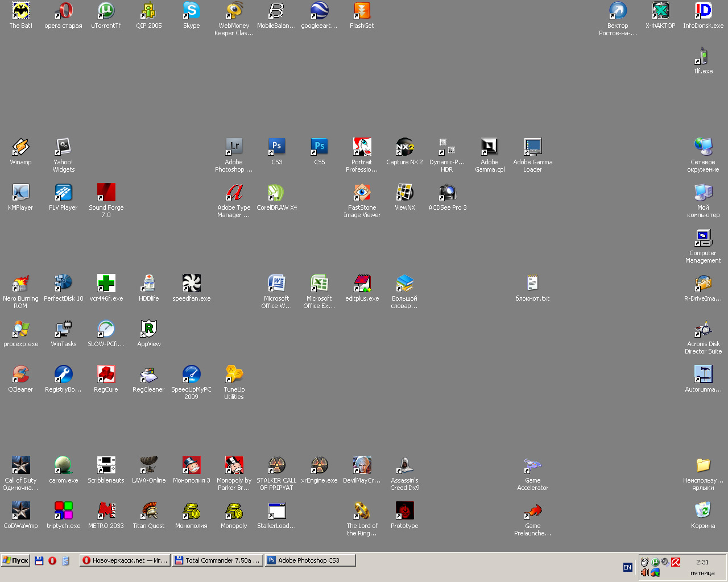
Task: Launch uTorrentTf desktop shortcut
Action: pyautogui.click(x=106, y=10)
